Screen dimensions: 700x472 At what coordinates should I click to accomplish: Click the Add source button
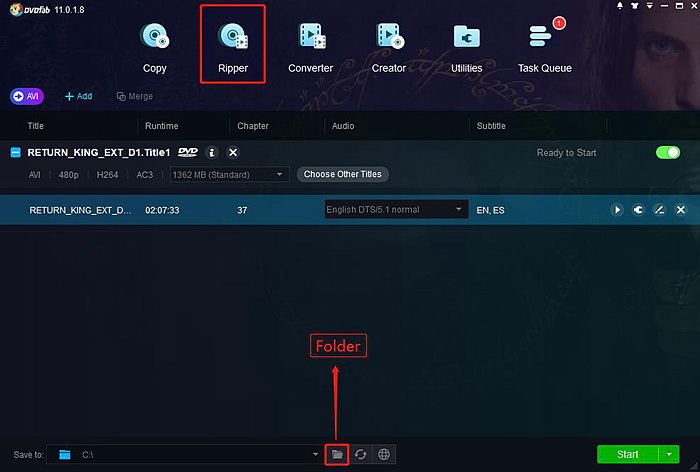(x=79, y=96)
